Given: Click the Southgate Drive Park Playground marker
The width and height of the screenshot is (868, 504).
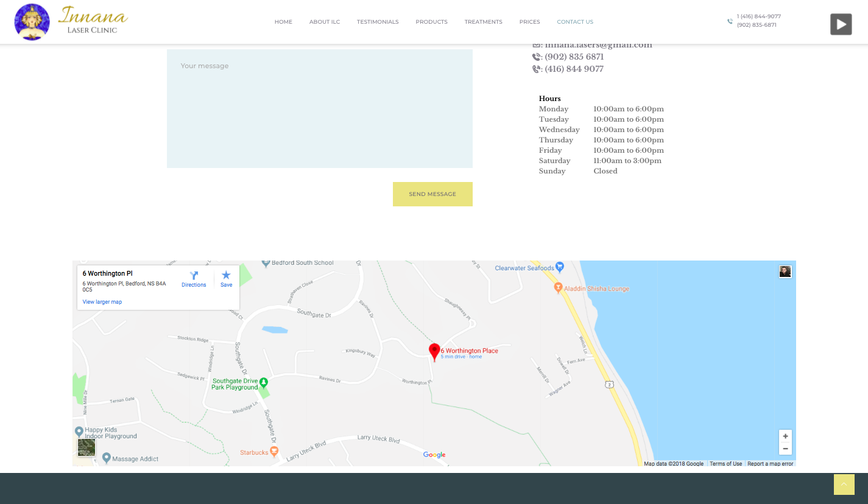Looking at the screenshot, I should tap(264, 383).
